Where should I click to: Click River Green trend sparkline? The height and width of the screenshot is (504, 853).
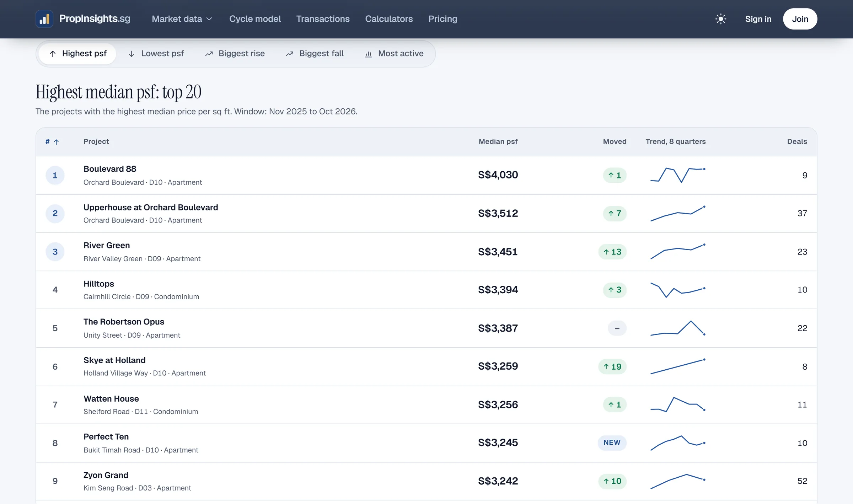click(678, 252)
